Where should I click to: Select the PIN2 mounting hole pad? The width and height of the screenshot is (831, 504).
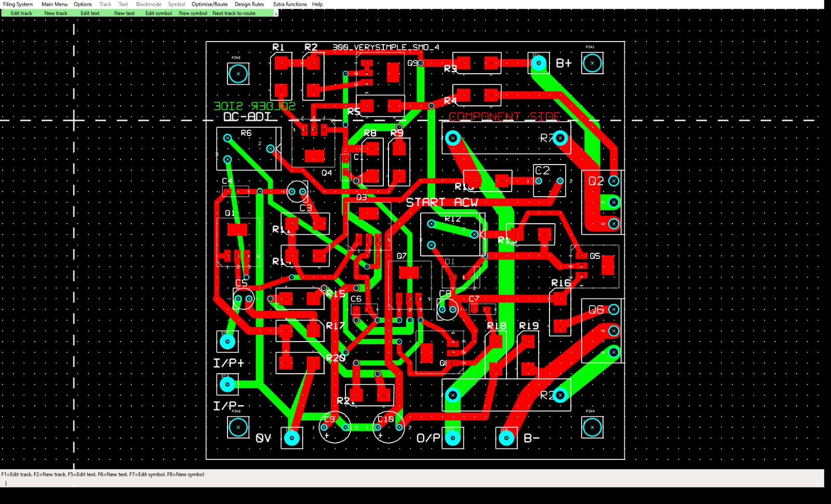click(238, 74)
